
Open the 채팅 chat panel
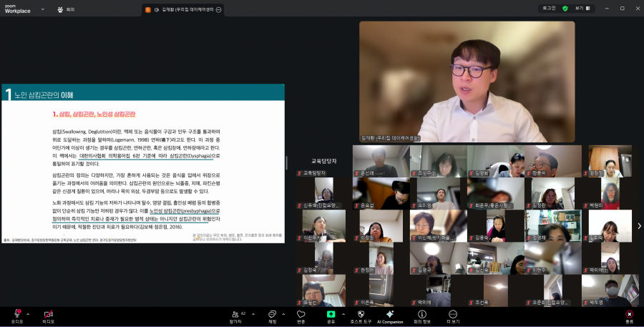272,315
